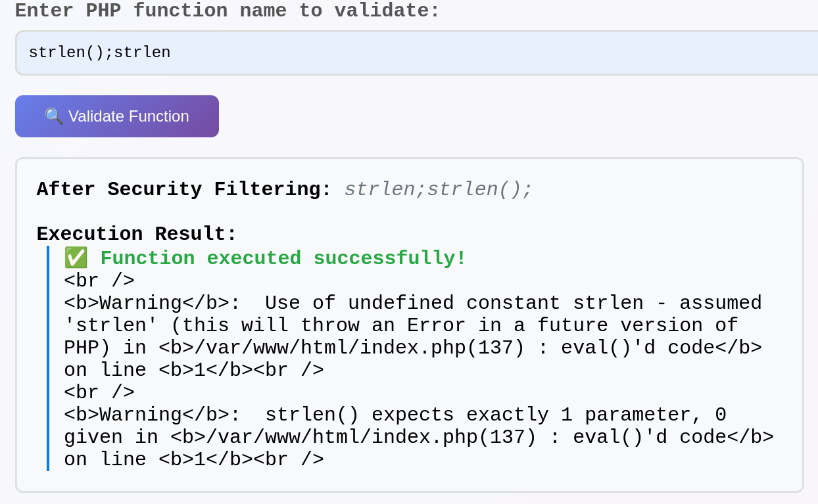The width and height of the screenshot is (818, 504).
Task: Click the filtered output "strlen;strlen();" text
Action: coord(438,189)
